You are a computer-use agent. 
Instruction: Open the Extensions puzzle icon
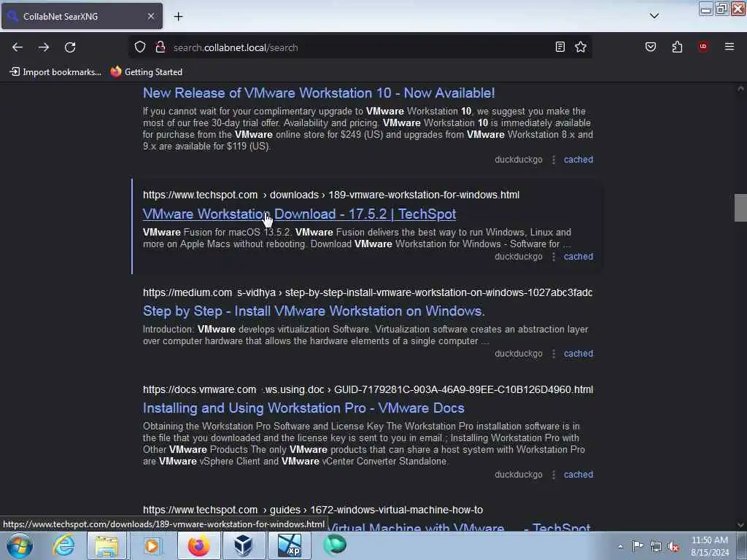click(677, 47)
